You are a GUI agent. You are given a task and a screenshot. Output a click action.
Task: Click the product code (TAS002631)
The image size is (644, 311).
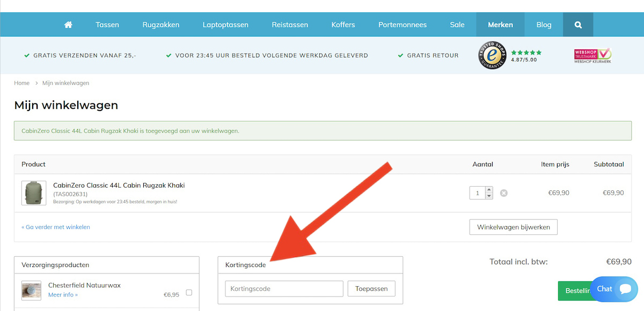click(x=70, y=194)
